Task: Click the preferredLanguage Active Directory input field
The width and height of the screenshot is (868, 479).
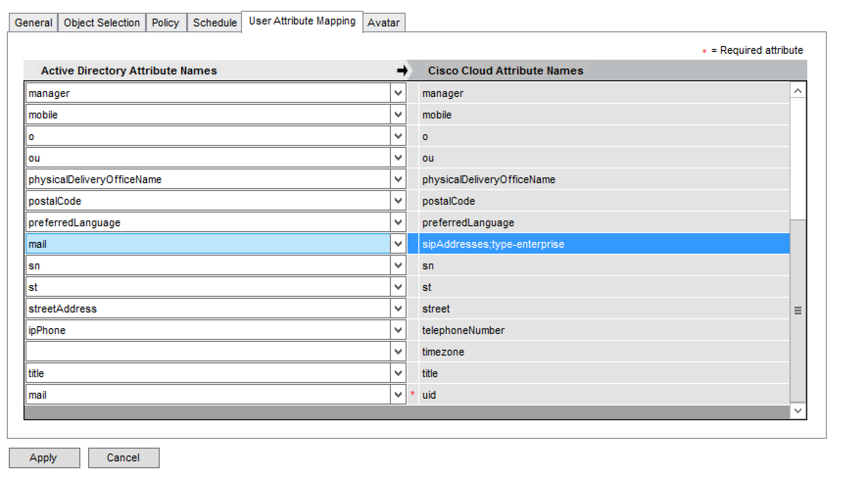Action: [208, 222]
